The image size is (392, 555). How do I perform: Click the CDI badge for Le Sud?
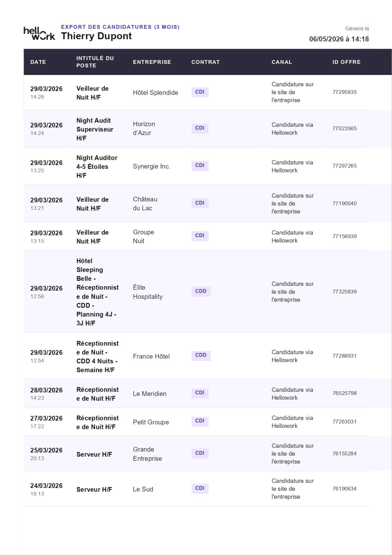pyautogui.click(x=200, y=488)
